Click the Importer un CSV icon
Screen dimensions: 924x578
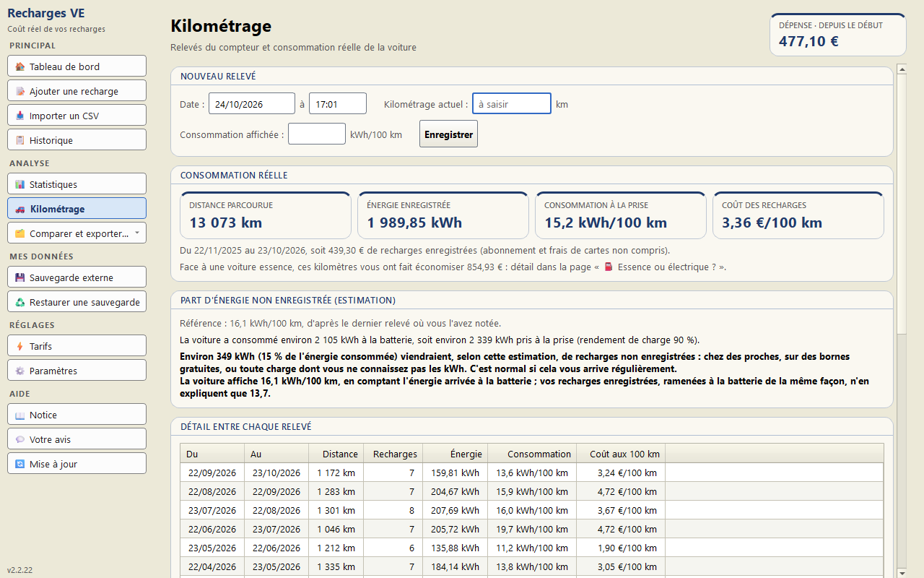point(20,116)
